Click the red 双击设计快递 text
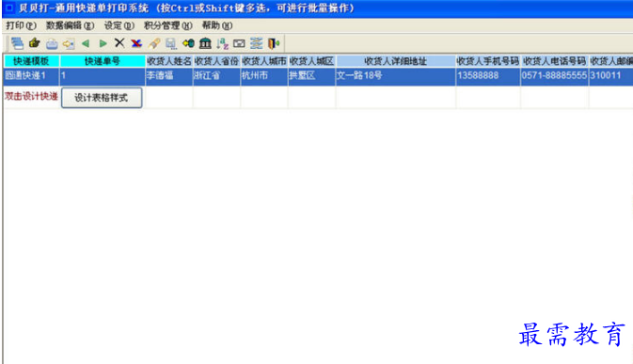The image size is (633, 364). coord(31,97)
